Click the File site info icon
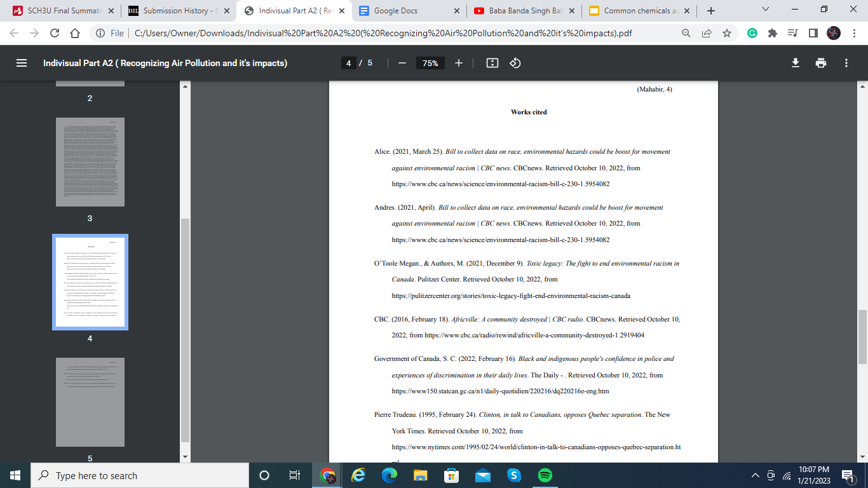The width and height of the screenshot is (868, 488). click(110, 33)
